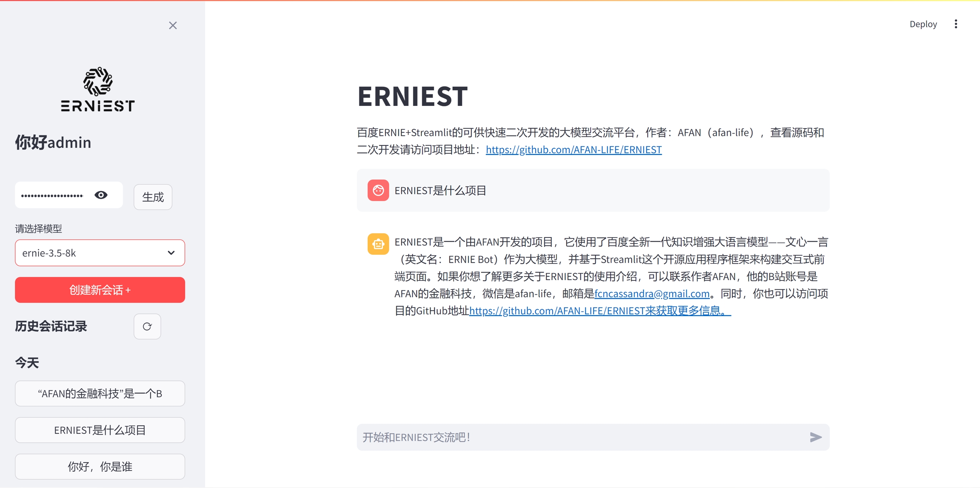Click the yellow robot assistant avatar
The image size is (980, 488).
tap(378, 244)
